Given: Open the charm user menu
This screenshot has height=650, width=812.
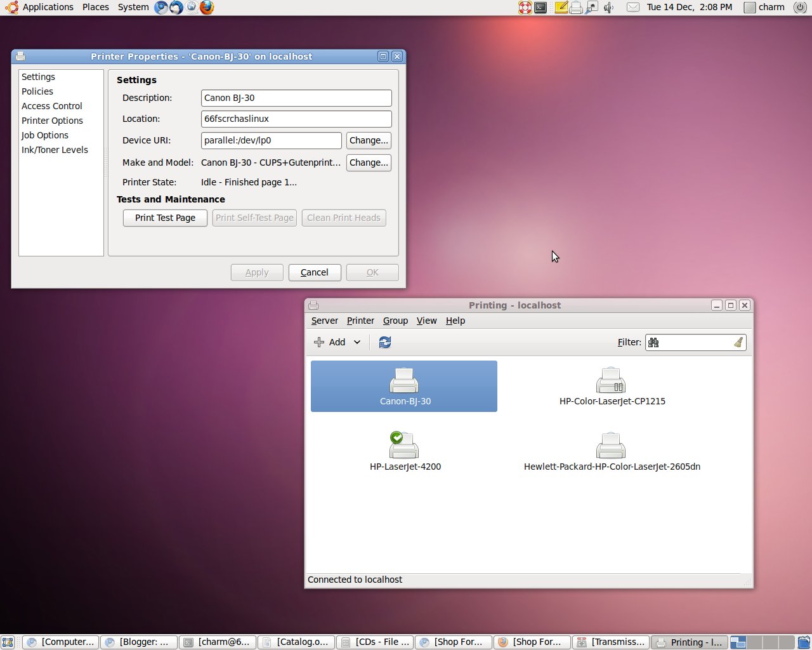Looking at the screenshot, I should pos(764,8).
